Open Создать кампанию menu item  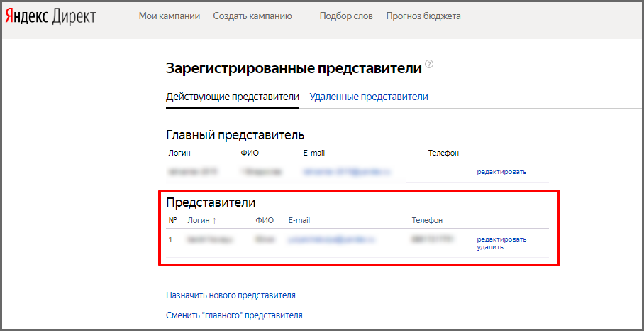pyautogui.click(x=252, y=16)
